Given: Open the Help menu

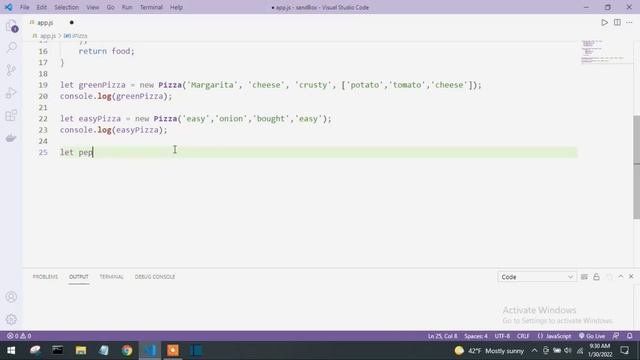Looking at the screenshot, I should (176, 7).
